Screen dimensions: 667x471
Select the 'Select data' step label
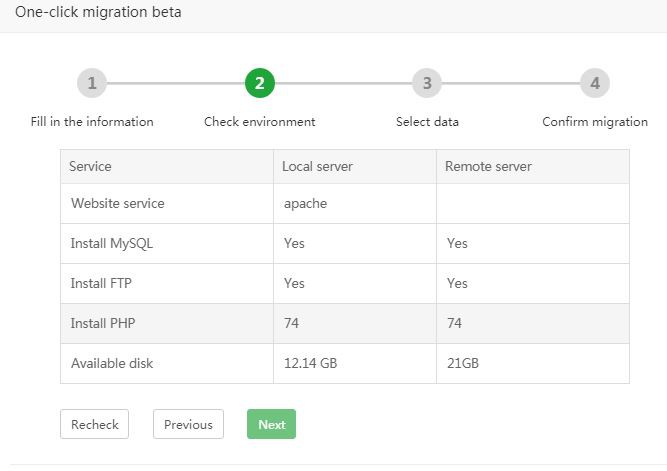[x=427, y=122]
